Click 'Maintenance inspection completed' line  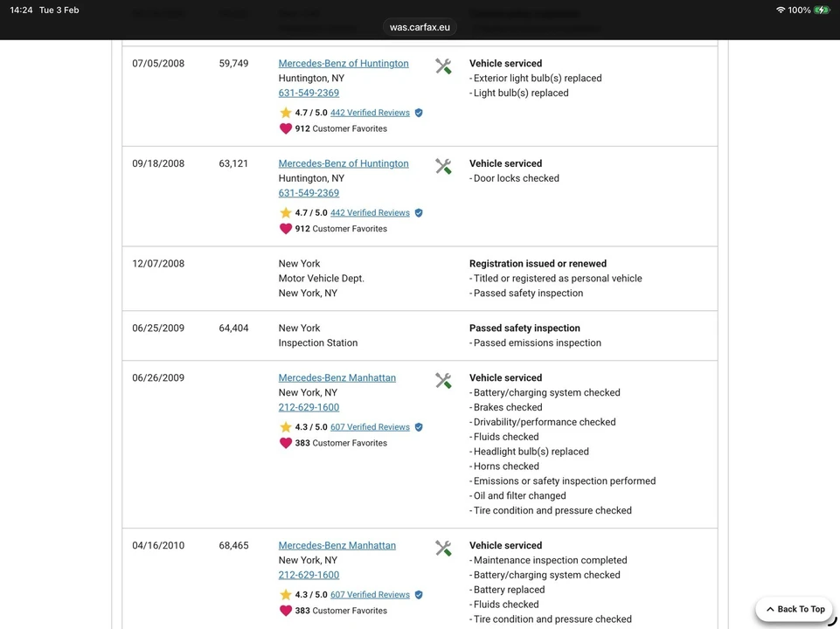[549, 560]
